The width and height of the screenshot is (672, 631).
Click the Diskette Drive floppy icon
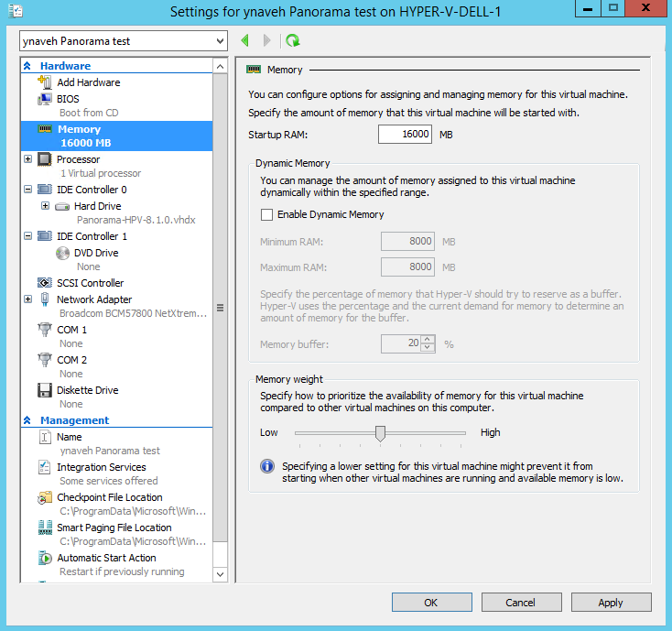click(45, 390)
